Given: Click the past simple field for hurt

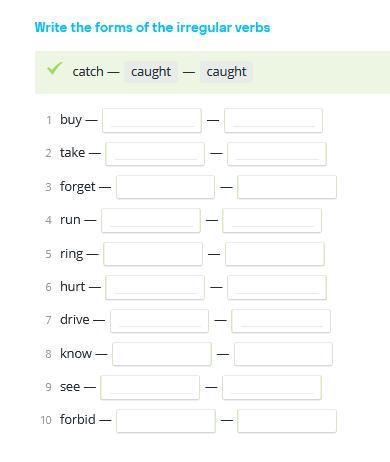Looking at the screenshot, I should (x=155, y=287).
